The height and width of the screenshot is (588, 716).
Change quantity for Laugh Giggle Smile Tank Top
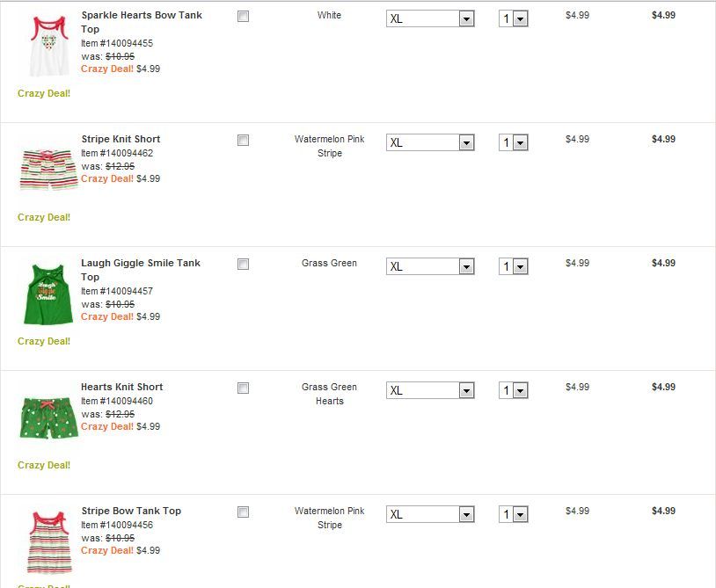(513, 267)
